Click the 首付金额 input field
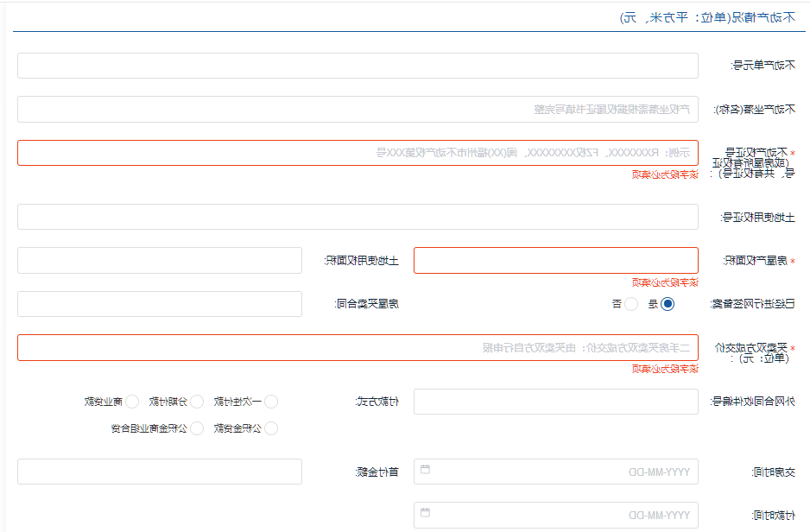 (x=160, y=472)
